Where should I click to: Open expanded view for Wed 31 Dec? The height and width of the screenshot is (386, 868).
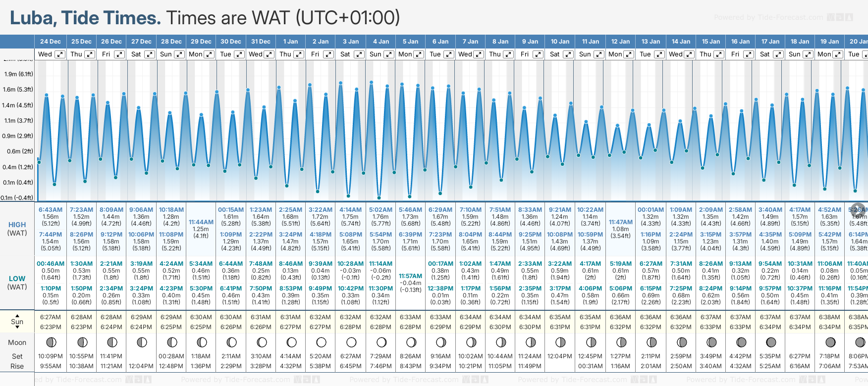tap(269, 54)
